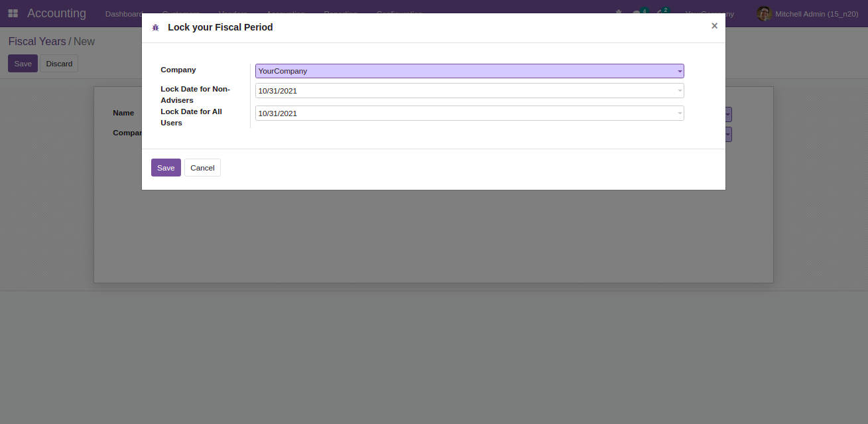The width and height of the screenshot is (868, 424).
Task: Expand the Company dropdown arrow
Action: click(680, 72)
